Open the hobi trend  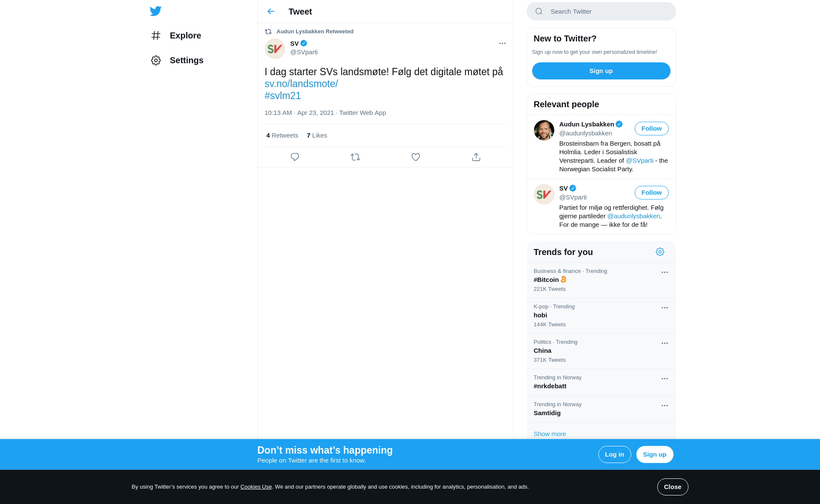coord(601,316)
